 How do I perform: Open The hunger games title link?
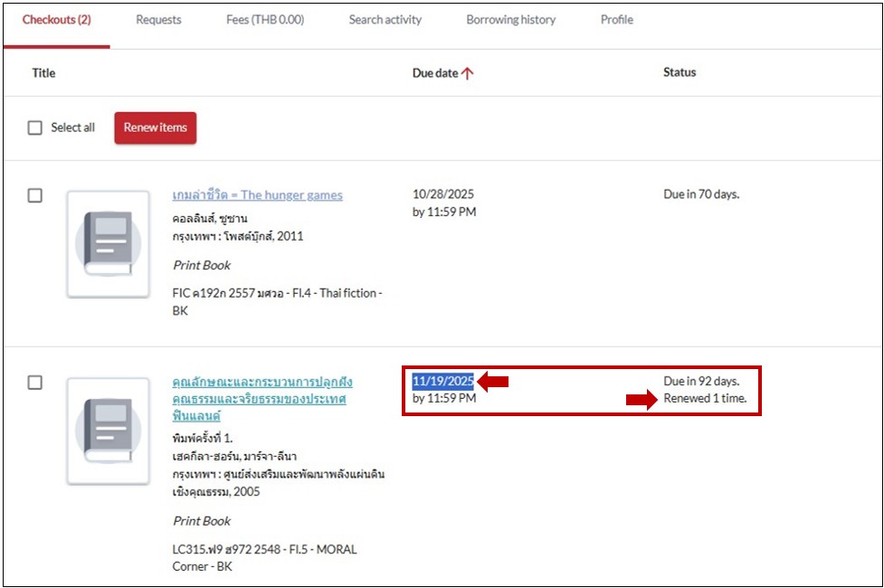coord(257,195)
